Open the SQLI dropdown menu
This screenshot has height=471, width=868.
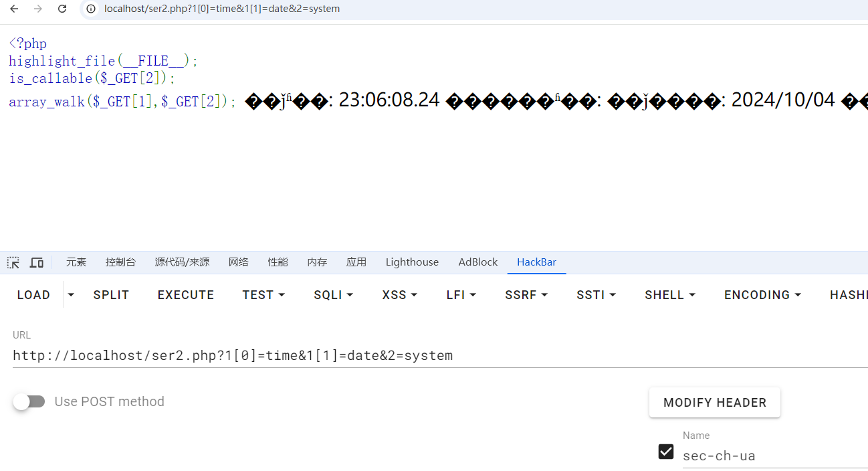(x=333, y=295)
